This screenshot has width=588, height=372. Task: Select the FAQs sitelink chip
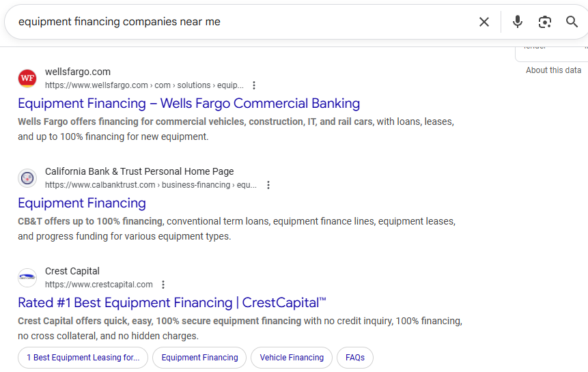(355, 358)
